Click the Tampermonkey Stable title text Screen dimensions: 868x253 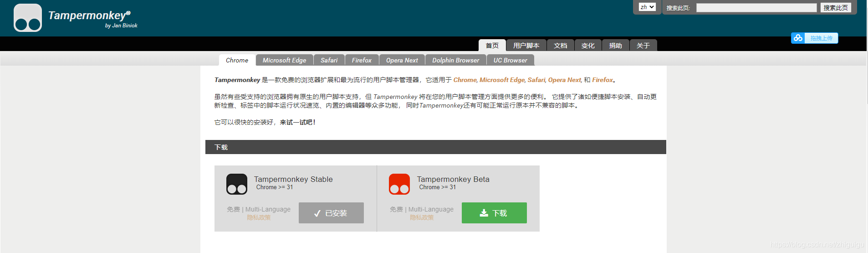[x=293, y=179]
